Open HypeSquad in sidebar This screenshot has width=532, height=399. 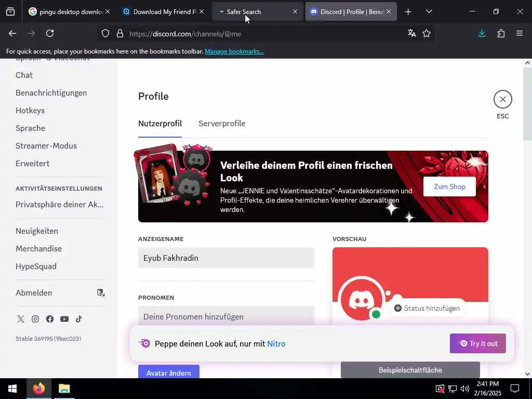click(x=36, y=266)
